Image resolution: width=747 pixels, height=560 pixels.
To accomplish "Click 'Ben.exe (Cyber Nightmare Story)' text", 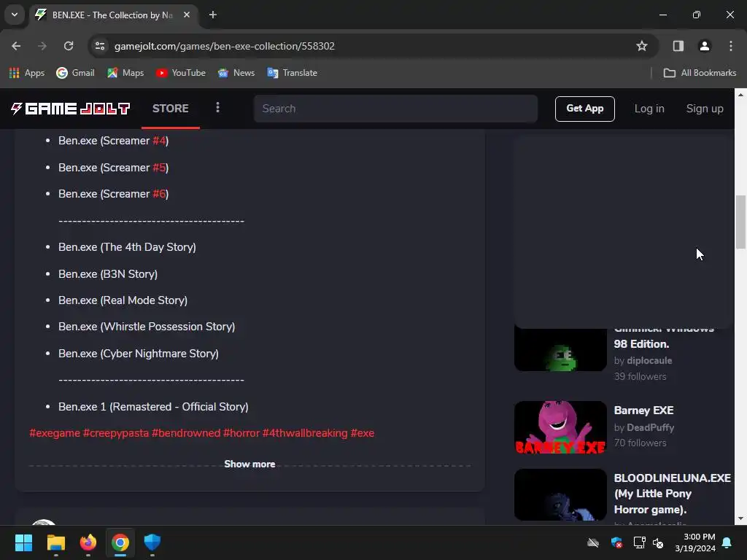I will (139, 354).
